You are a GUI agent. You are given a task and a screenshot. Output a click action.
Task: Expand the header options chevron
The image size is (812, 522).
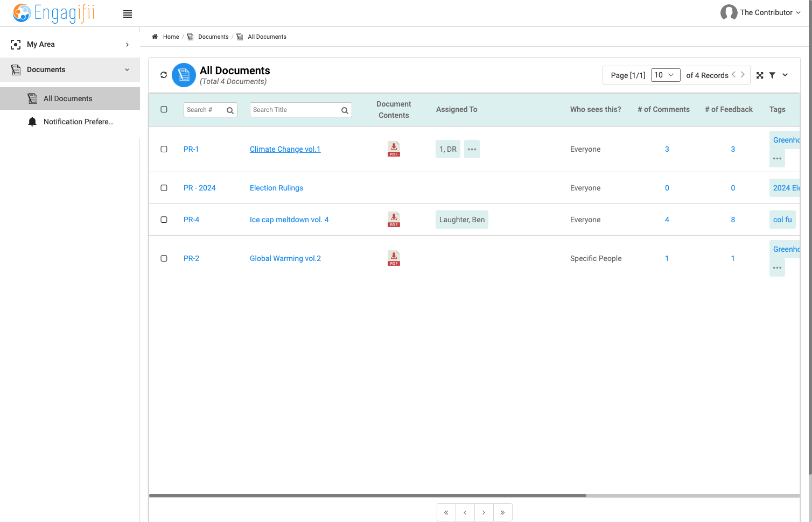pos(785,75)
